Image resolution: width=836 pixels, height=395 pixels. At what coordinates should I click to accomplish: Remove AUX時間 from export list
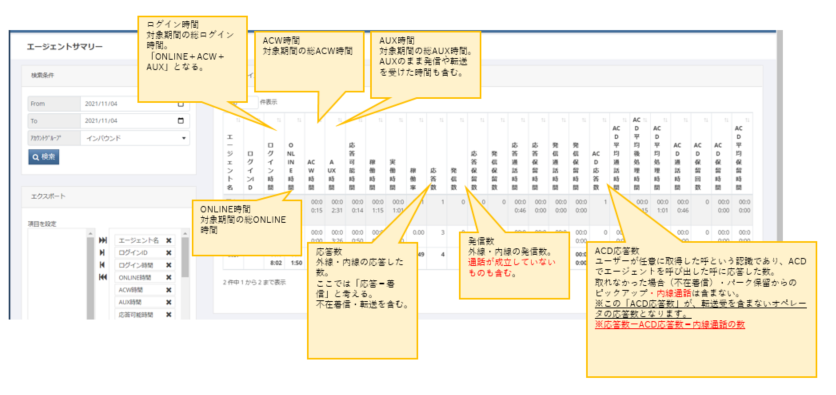[168, 302]
